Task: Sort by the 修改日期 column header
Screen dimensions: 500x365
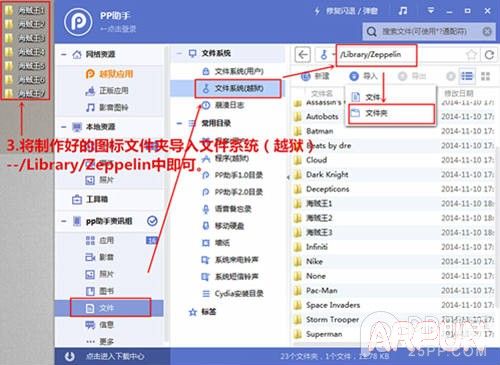Action: [x=458, y=93]
